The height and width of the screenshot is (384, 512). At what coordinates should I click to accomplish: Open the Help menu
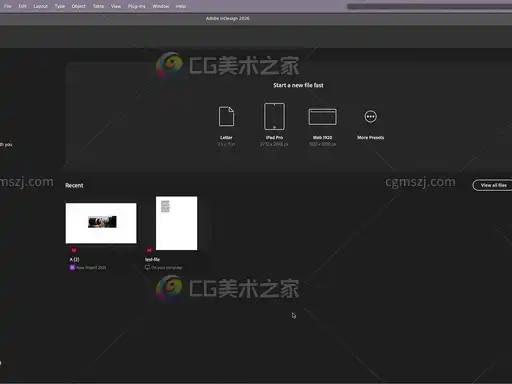coord(181,6)
